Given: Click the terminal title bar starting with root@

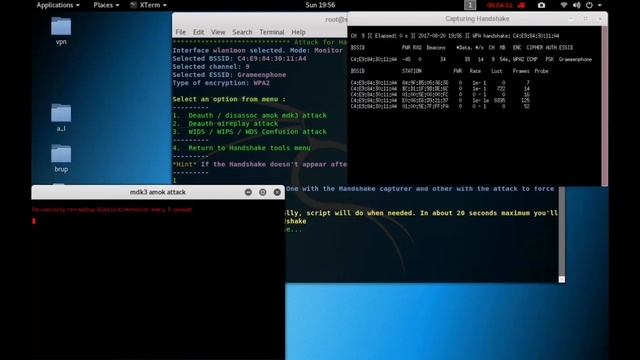Looking at the screenshot, I should click(x=260, y=20).
